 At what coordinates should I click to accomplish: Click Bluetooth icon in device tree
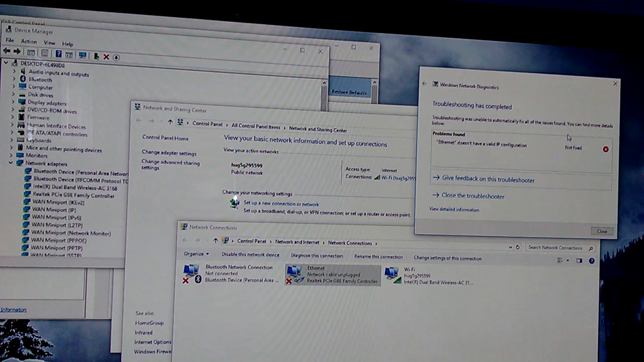click(22, 79)
